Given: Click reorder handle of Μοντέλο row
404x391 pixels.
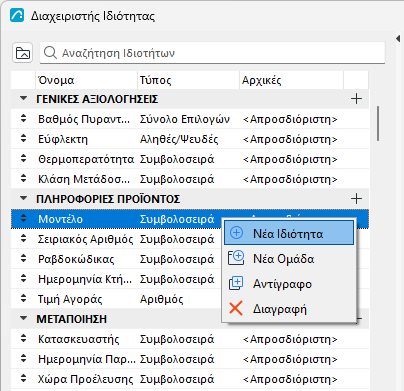Looking at the screenshot, I should pyautogui.click(x=23, y=219).
